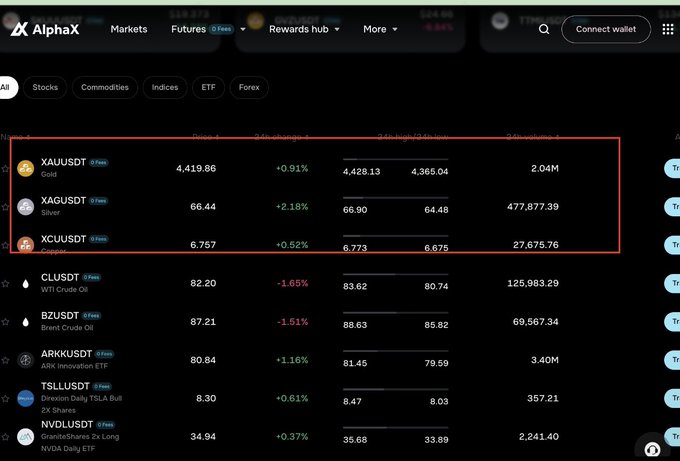Click the TSLLUSDT volume 357.21

(x=543, y=398)
